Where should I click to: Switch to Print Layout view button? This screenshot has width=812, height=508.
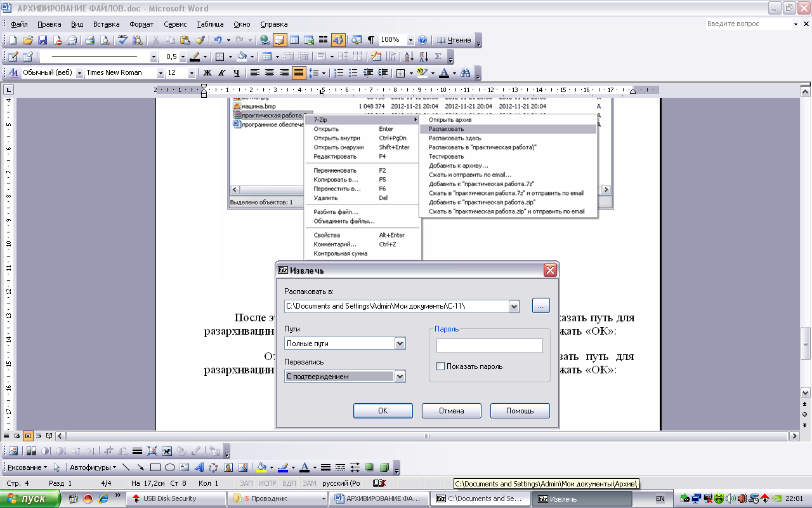pyautogui.click(x=28, y=436)
